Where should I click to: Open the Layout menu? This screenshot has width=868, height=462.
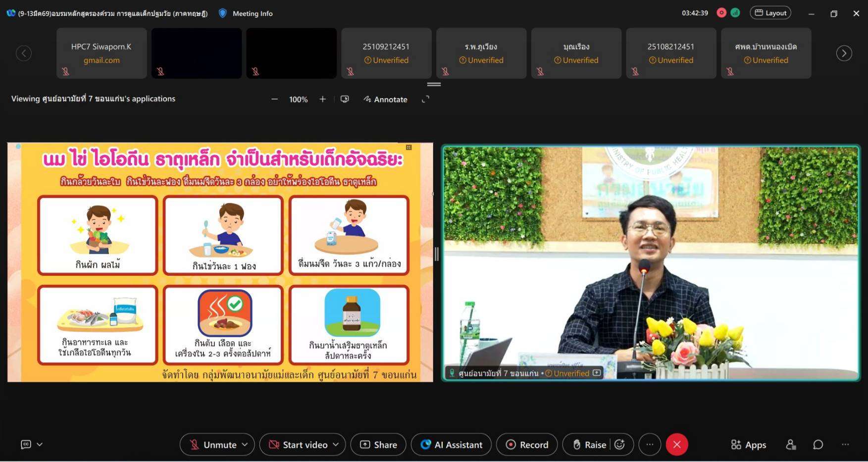770,13
